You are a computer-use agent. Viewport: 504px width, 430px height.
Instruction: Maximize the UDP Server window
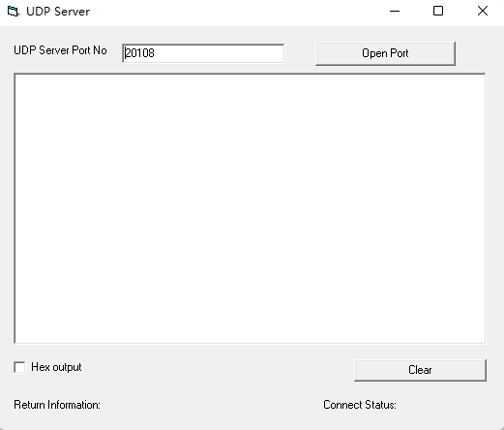coord(438,12)
